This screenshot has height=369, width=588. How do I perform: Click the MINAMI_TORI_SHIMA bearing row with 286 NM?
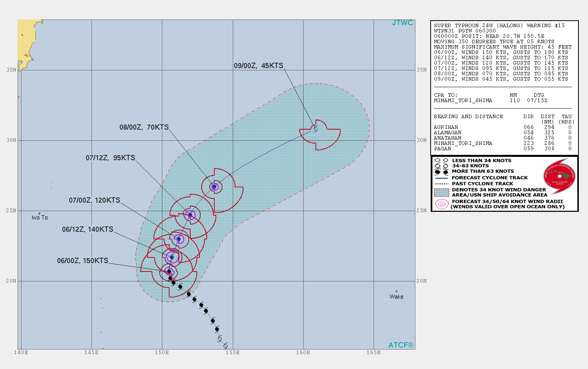(503, 143)
